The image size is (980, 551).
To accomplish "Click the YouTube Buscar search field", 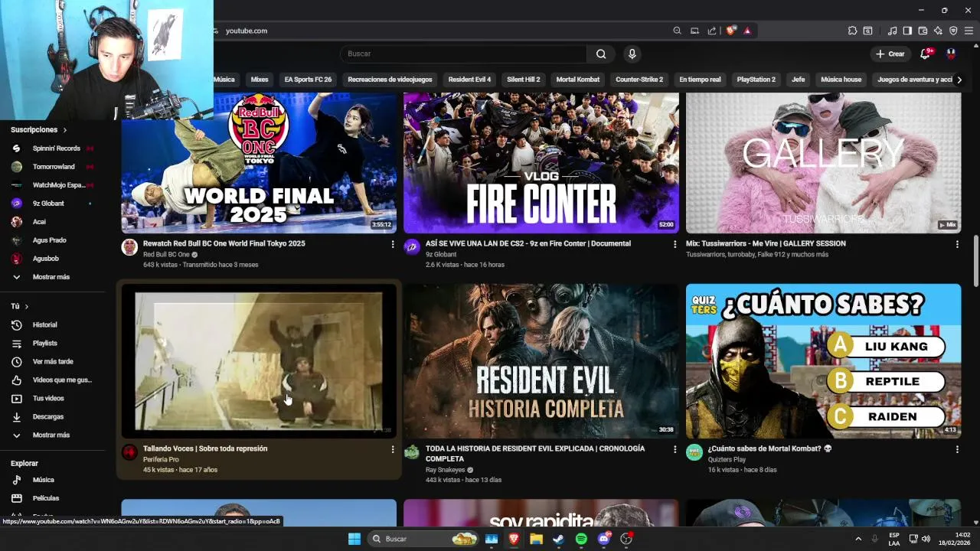I will 463,54.
